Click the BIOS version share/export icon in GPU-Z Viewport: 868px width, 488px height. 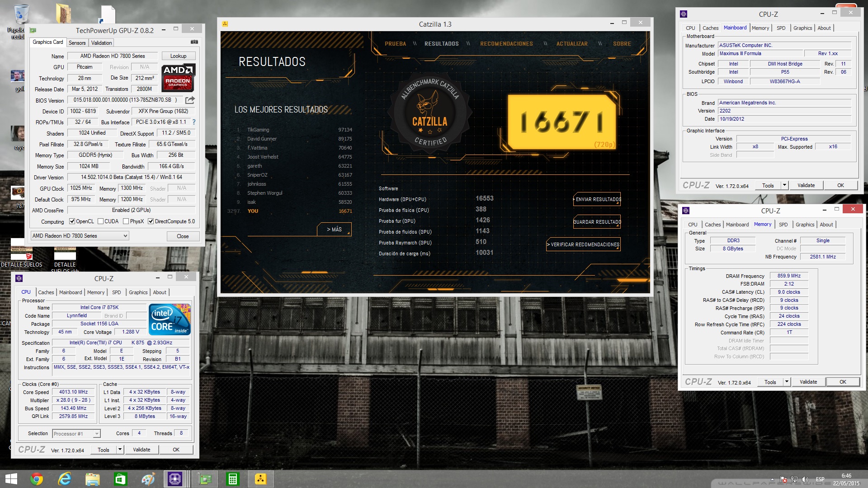pyautogui.click(x=190, y=100)
